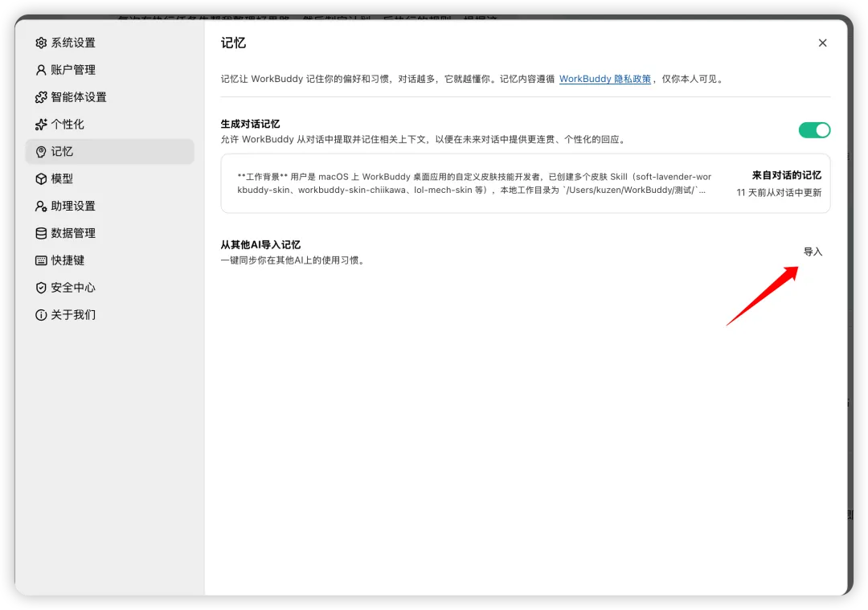
Task: Click the head icon beside 记忆
Action: tap(41, 152)
